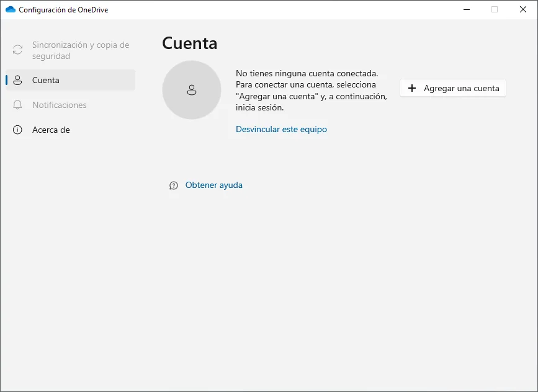
Task: Click the Obtener ayuda link
Action: (213, 185)
